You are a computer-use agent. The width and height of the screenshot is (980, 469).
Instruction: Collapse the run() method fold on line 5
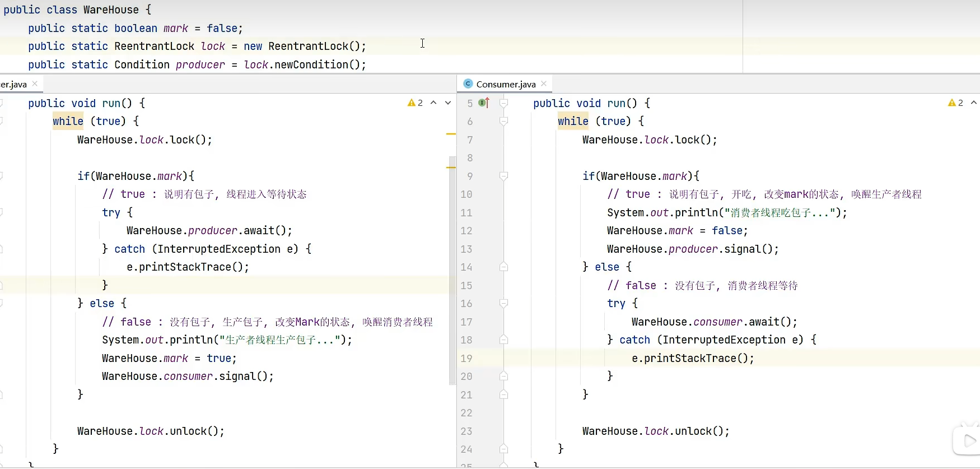pyautogui.click(x=503, y=103)
